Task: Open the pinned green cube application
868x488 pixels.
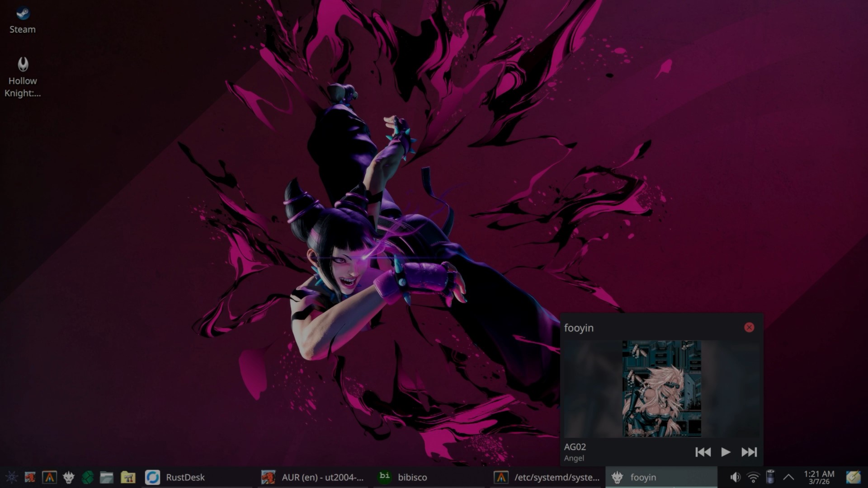Action: tap(88, 477)
